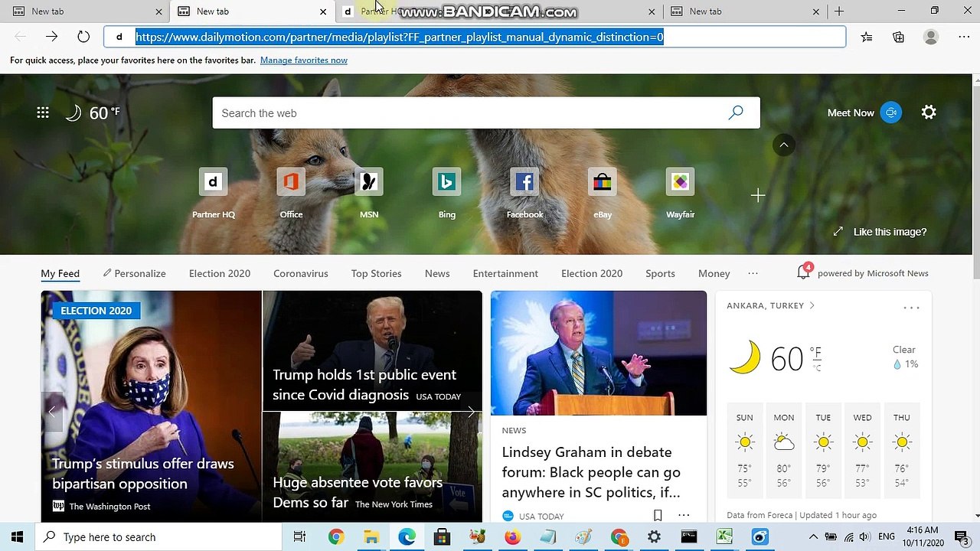Open the top weather 60°F widget
The width and height of the screenshot is (980, 551).
93,112
